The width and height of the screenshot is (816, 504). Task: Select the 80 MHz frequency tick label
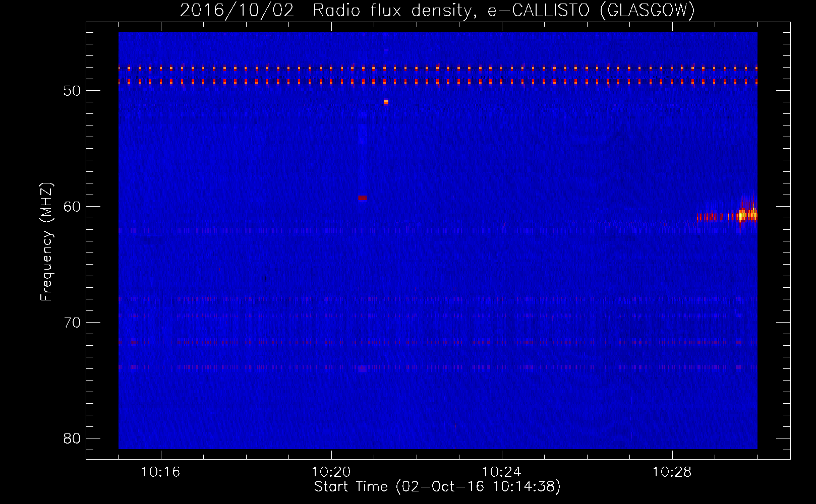[72, 438]
